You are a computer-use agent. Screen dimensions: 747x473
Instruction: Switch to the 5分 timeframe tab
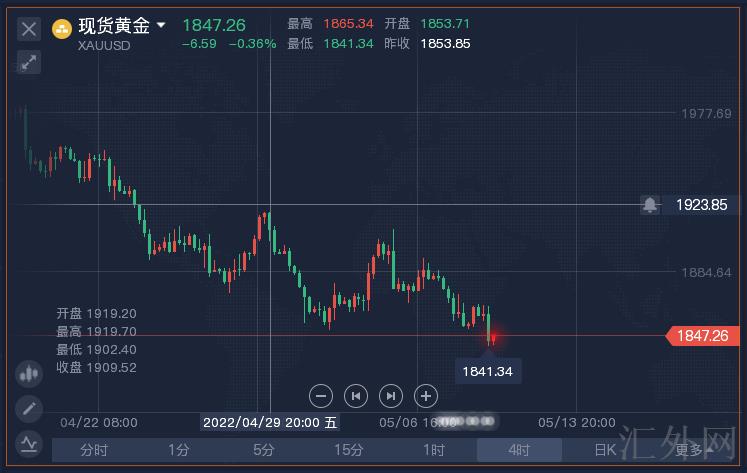coord(263,450)
